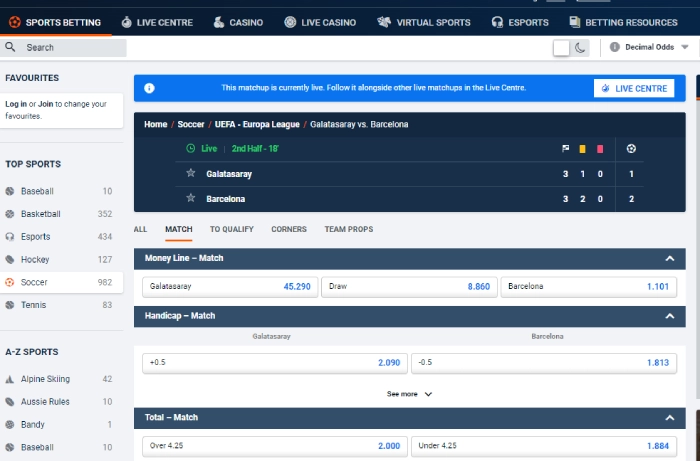The image size is (700, 461).
Task: Open Tennis in Top Sports
Action: tap(61, 305)
